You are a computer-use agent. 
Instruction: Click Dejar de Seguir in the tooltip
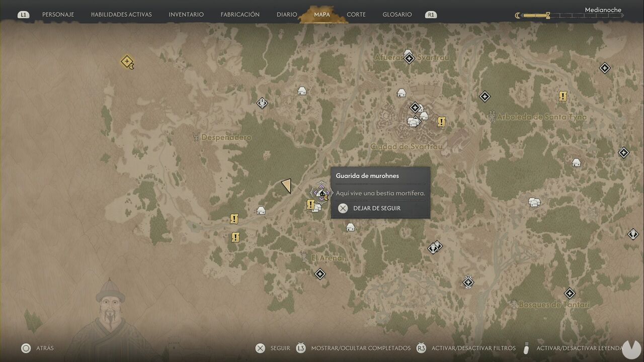pos(369,208)
